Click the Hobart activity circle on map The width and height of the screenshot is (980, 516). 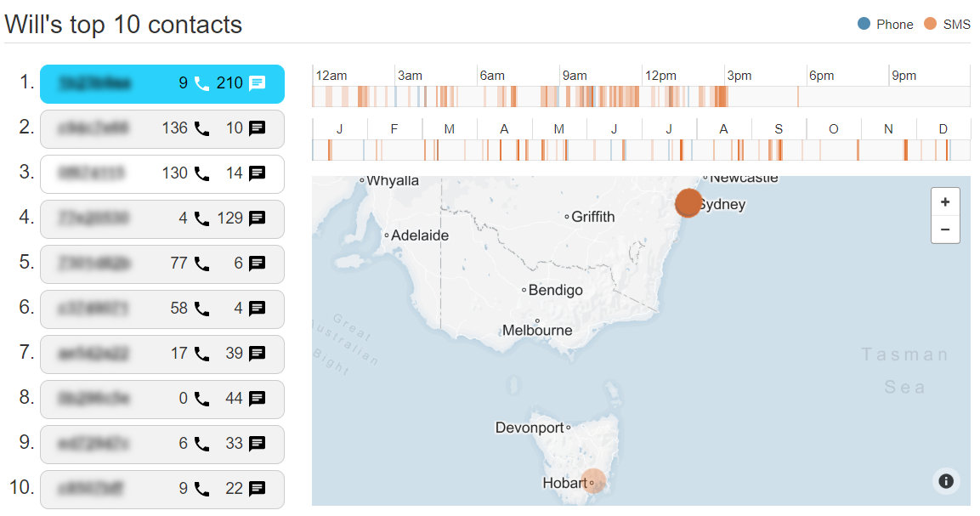tap(593, 481)
